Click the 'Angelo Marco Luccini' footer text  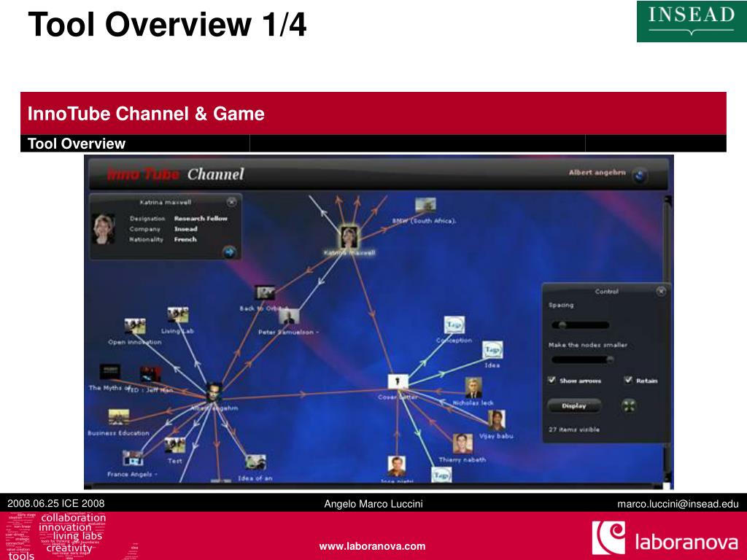point(373,504)
